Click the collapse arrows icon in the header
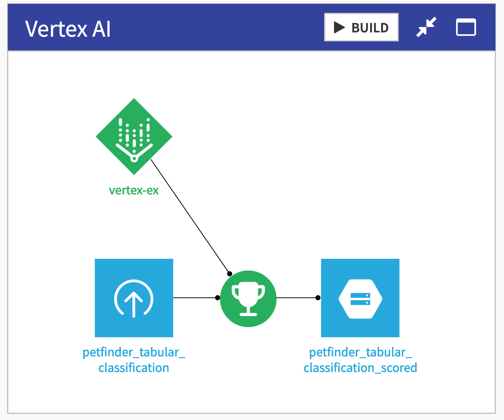This screenshot has width=504, height=420. pos(426,27)
